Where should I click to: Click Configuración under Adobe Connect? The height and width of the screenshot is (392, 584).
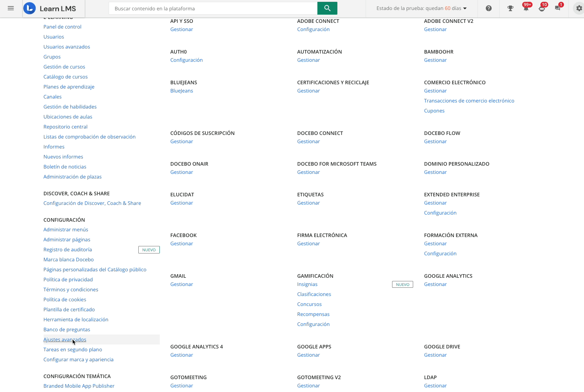click(313, 29)
